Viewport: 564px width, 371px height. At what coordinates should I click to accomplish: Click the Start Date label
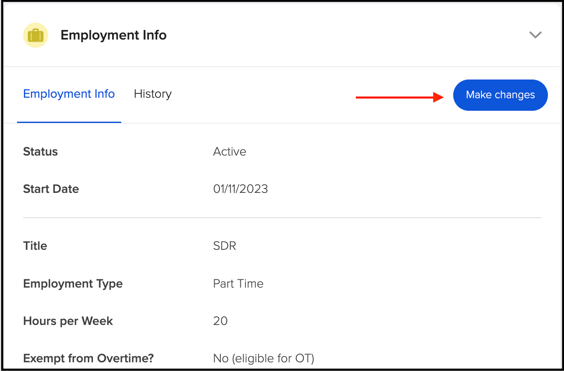[x=51, y=189]
